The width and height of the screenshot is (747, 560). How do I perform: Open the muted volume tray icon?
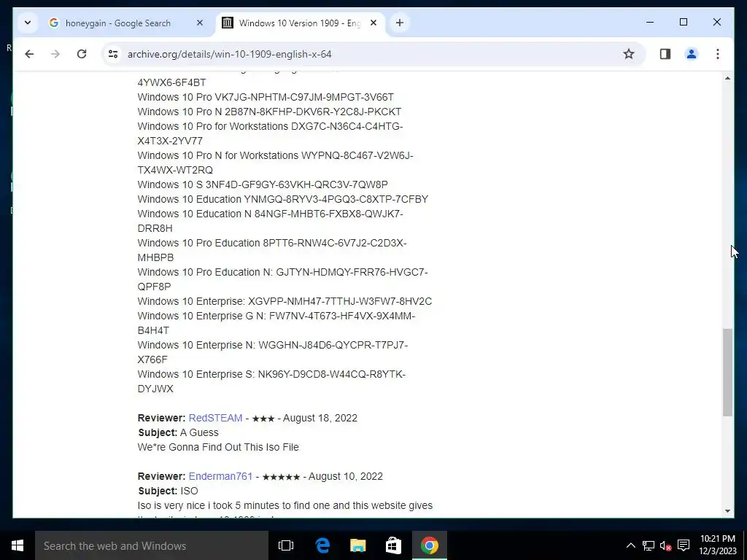pyautogui.click(x=665, y=545)
